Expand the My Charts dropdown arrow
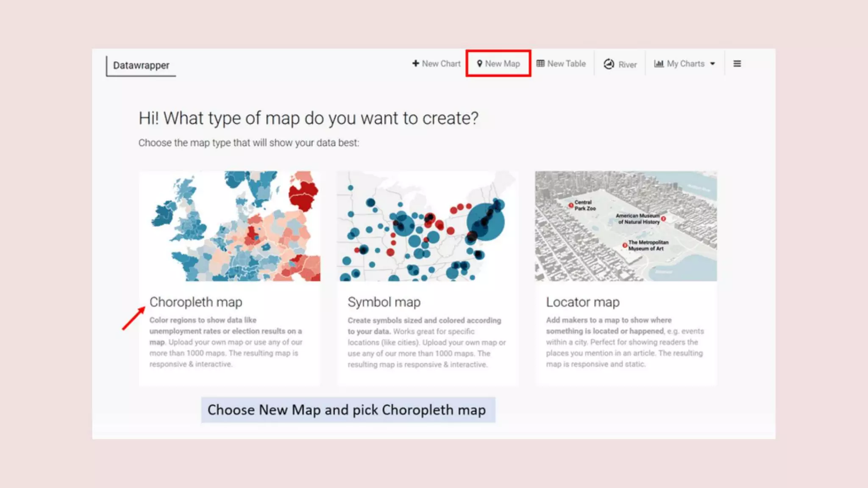Image resolution: width=868 pixels, height=488 pixels. 712,64
